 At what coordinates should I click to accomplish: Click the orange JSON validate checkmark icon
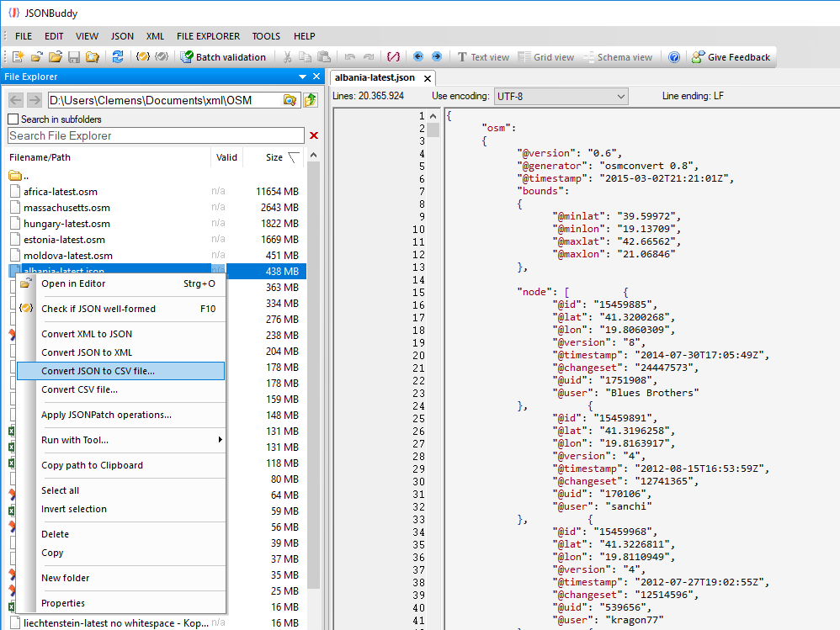click(143, 57)
